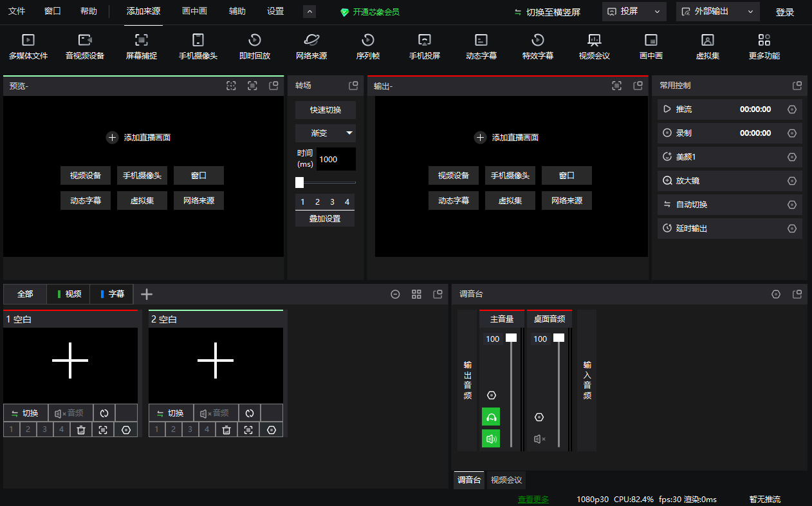Switch scene list to grid view

[x=416, y=294]
